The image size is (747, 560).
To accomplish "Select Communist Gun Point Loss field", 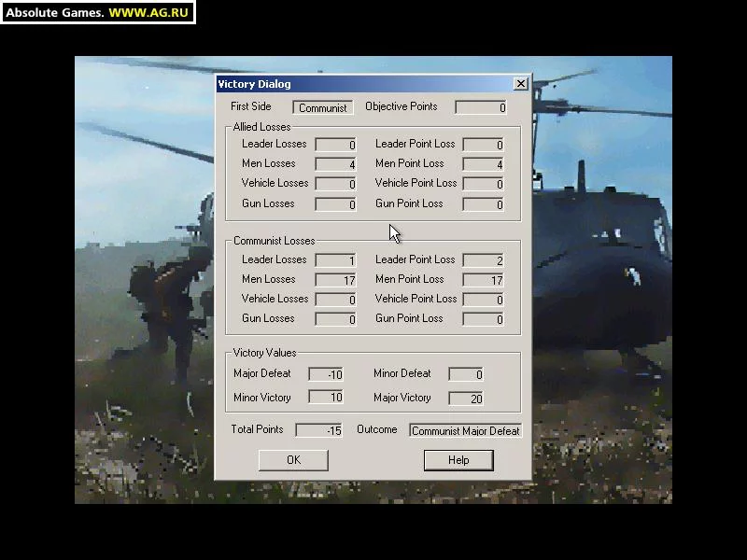I will (483, 319).
